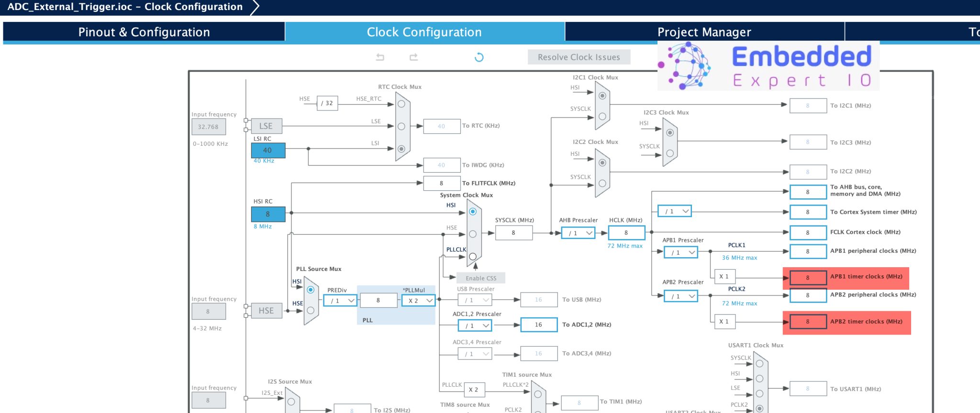Screen dimensions: 980x413
Task: Click Resolve Clock Issues button
Action: 579,57
